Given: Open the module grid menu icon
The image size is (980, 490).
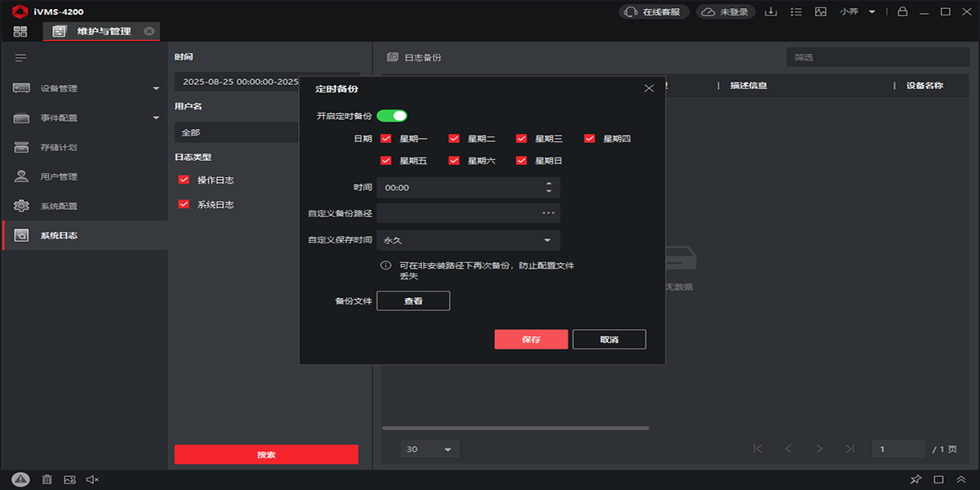Looking at the screenshot, I should (x=20, y=31).
